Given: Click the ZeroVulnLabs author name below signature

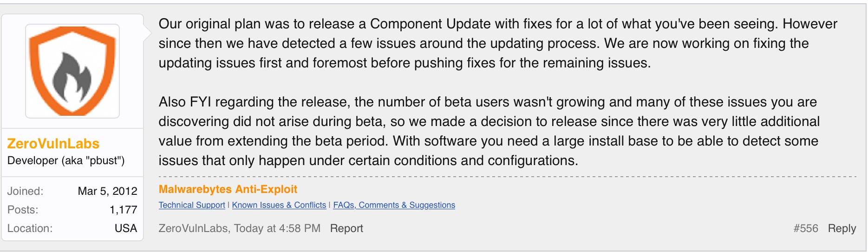Looking at the screenshot, I should (193, 228).
